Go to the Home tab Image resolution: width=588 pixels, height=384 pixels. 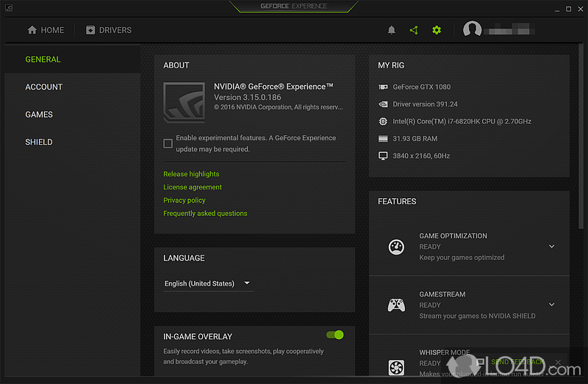tap(46, 30)
